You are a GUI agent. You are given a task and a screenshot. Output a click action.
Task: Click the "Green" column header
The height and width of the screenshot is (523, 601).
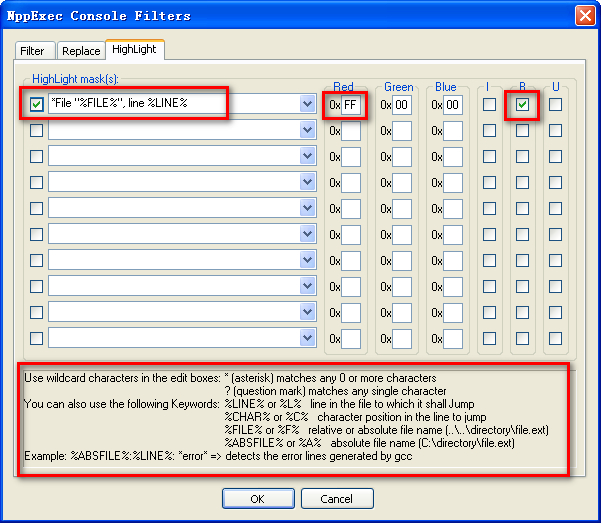click(x=399, y=87)
